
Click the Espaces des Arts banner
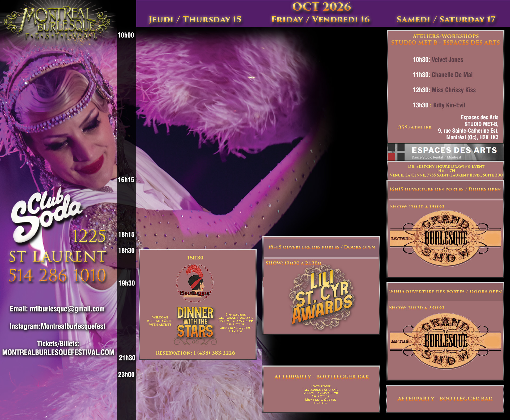tap(445, 152)
